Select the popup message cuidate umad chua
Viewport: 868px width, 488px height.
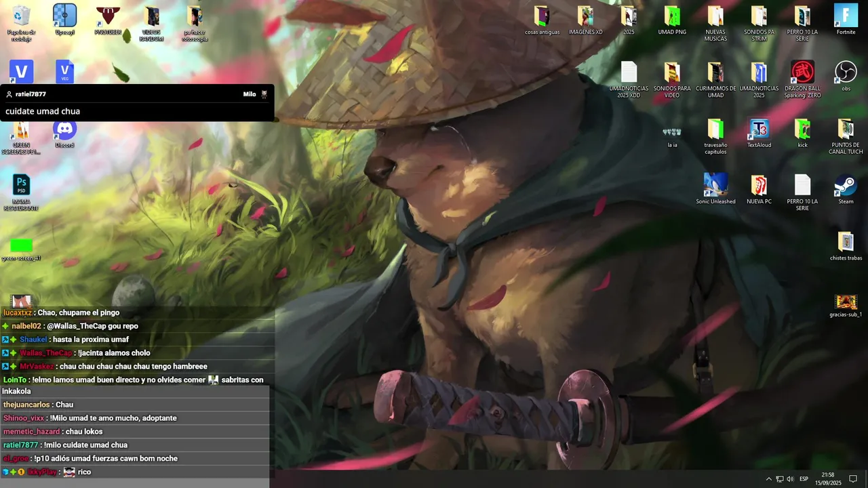click(43, 111)
